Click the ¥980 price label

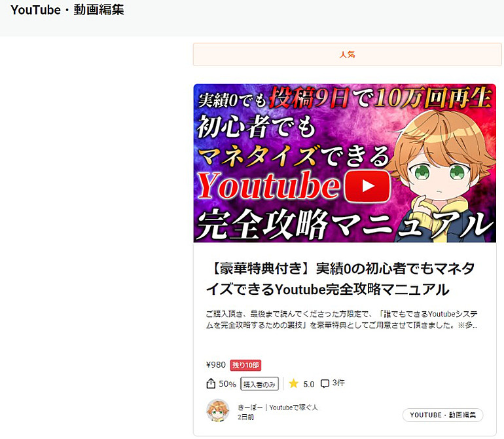click(216, 365)
